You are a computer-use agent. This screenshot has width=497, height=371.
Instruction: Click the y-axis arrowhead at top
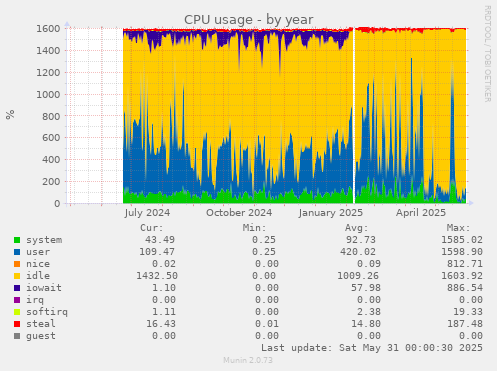67,24
